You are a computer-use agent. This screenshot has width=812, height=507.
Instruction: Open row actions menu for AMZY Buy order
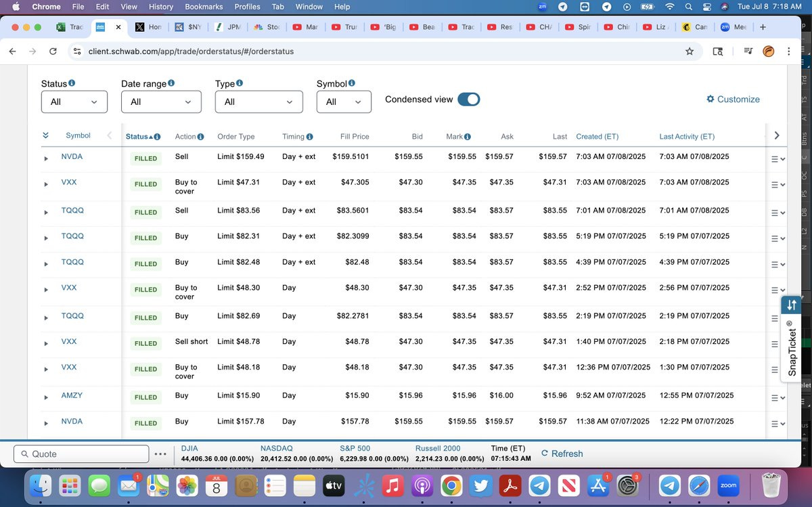[777, 397]
